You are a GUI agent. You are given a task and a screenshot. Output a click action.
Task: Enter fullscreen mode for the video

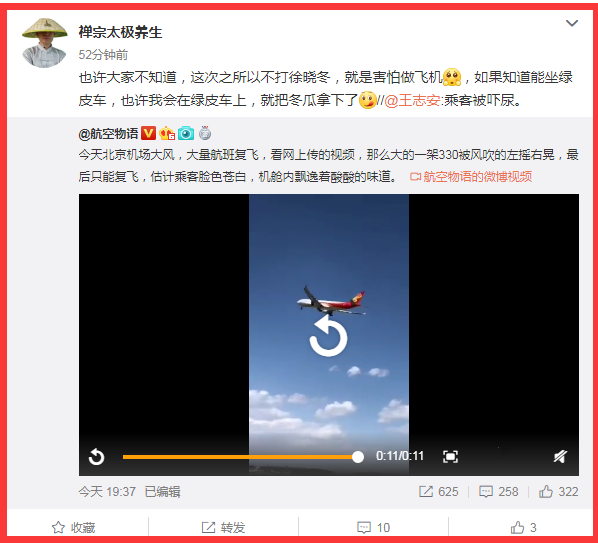(x=450, y=456)
